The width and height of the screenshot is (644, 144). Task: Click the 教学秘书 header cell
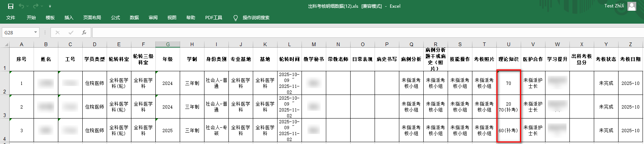(314, 59)
